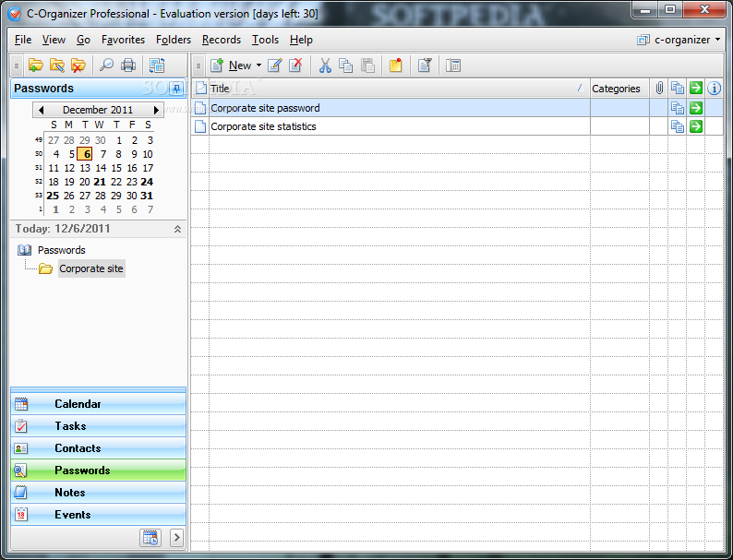Click the New Folder icon with green plus

click(35, 66)
